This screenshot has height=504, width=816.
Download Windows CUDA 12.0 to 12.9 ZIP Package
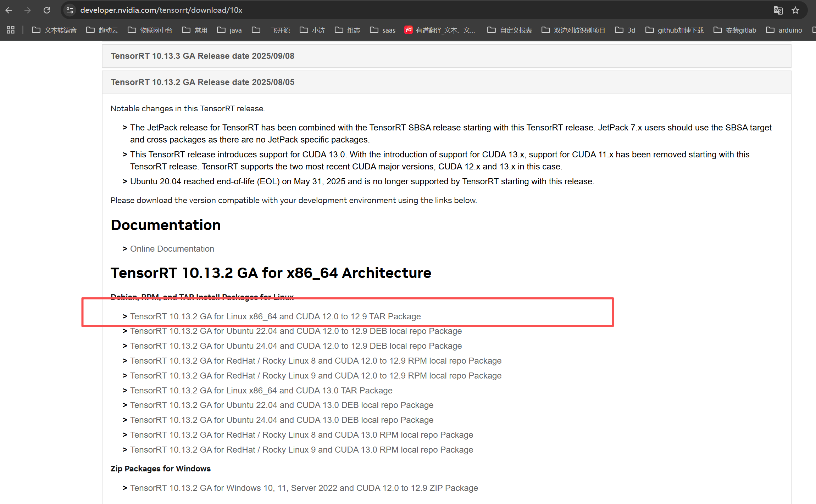[x=304, y=488]
